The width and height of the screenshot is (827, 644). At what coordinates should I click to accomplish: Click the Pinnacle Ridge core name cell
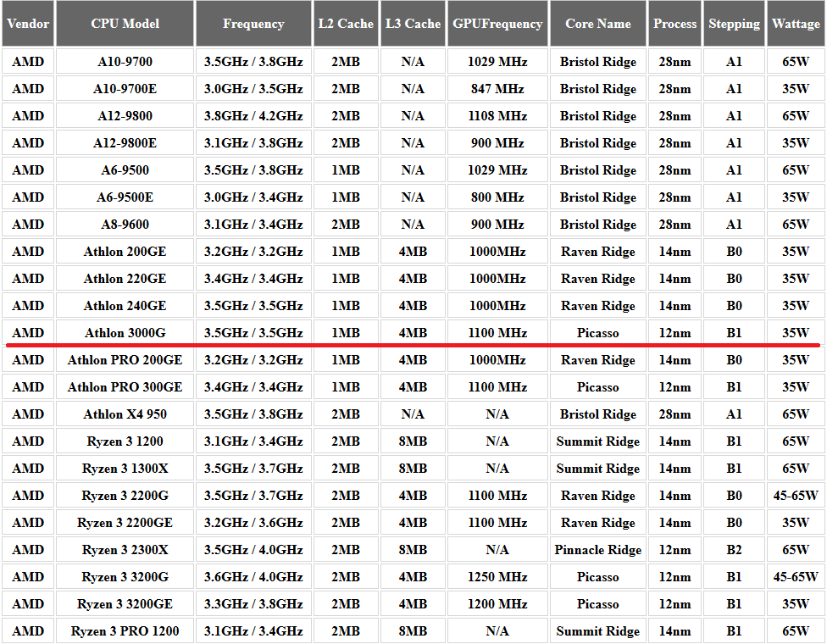tap(598, 550)
